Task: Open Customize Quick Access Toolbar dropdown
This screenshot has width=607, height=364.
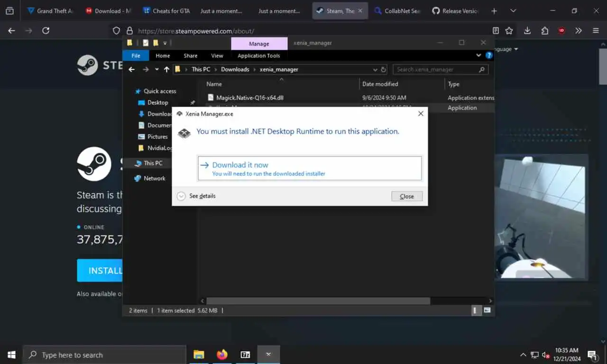Action: tap(165, 43)
